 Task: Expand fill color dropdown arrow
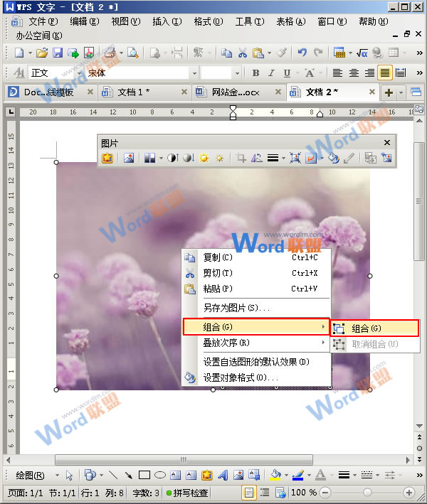point(286,475)
